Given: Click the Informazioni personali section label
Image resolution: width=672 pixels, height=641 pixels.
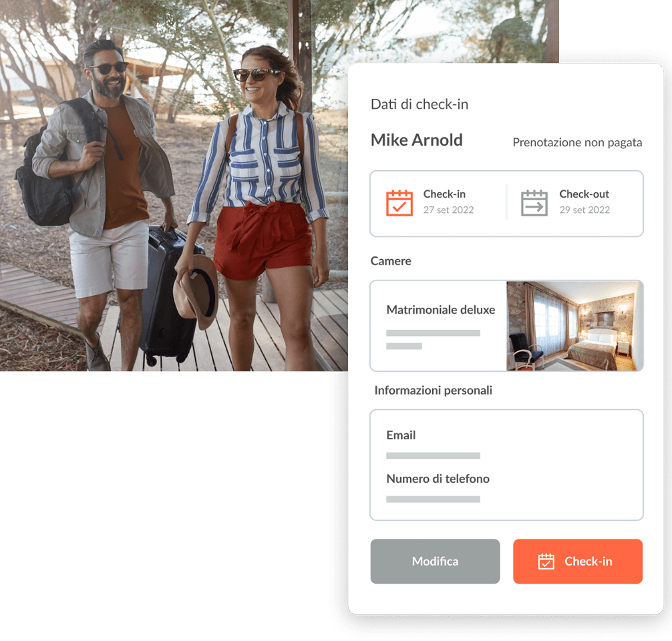Looking at the screenshot, I should (x=433, y=391).
